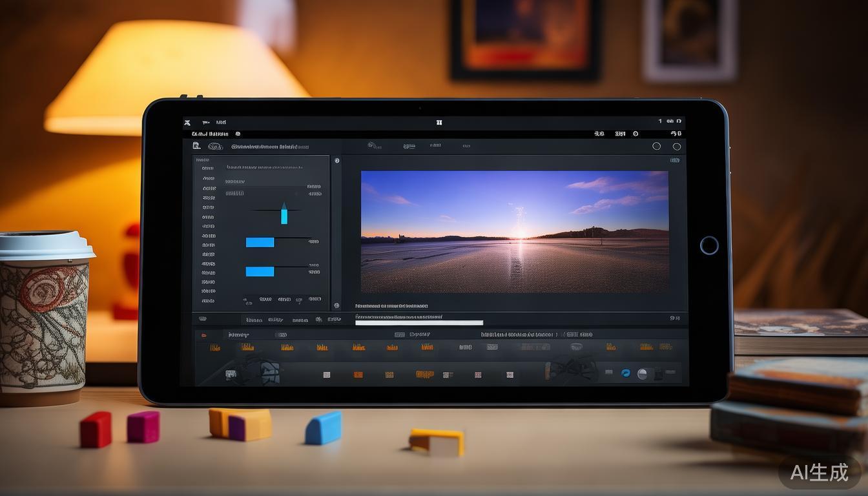Select the blue circular icon in the bottom-right controls
Screen dimensions: 868x496
[625, 373]
